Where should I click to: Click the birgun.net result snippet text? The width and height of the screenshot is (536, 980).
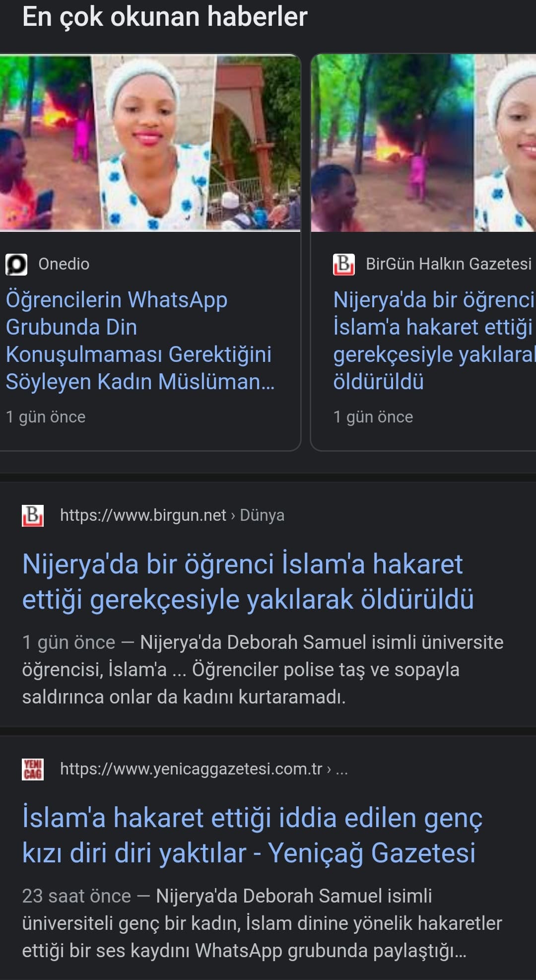[x=263, y=670]
